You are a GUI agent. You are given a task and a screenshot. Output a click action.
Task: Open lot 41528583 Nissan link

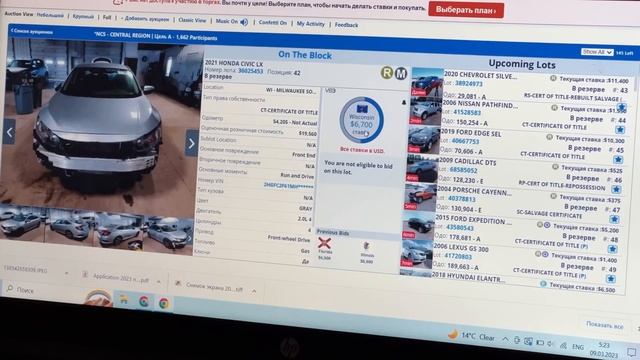tap(467, 112)
